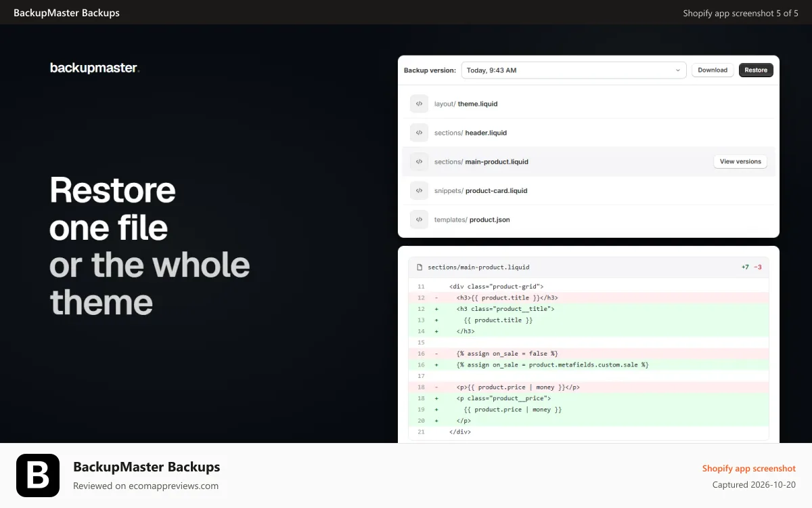Image resolution: width=812 pixels, height=508 pixels.
Task: Click line 21 closing div
Action: [x=589, y=431]
